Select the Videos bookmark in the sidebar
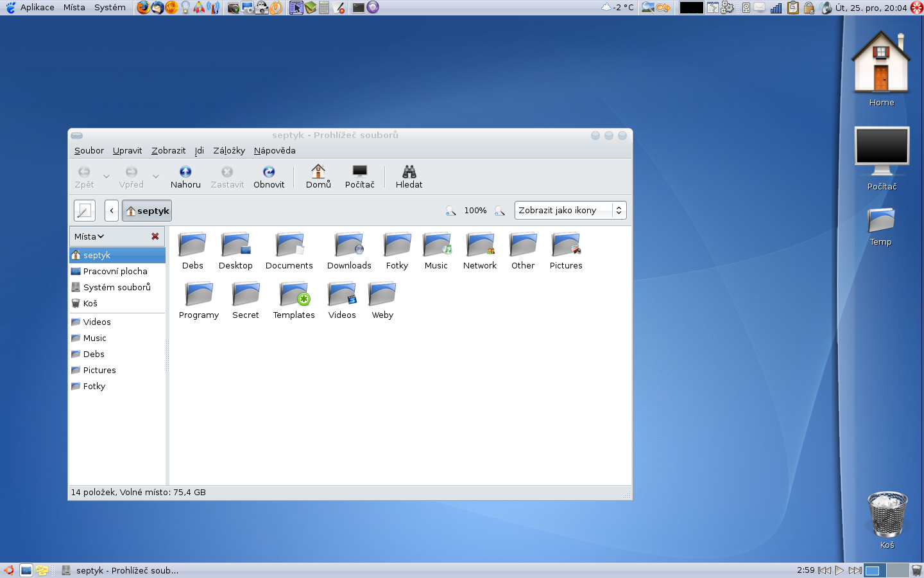Image resolution: width=924 pixels, height=578 pixels. [117, 322]
